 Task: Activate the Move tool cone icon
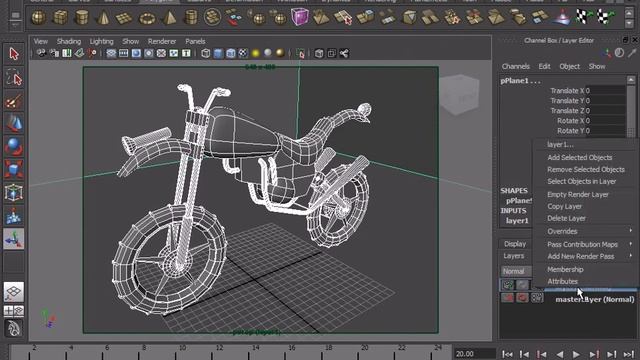pos(14,124)
